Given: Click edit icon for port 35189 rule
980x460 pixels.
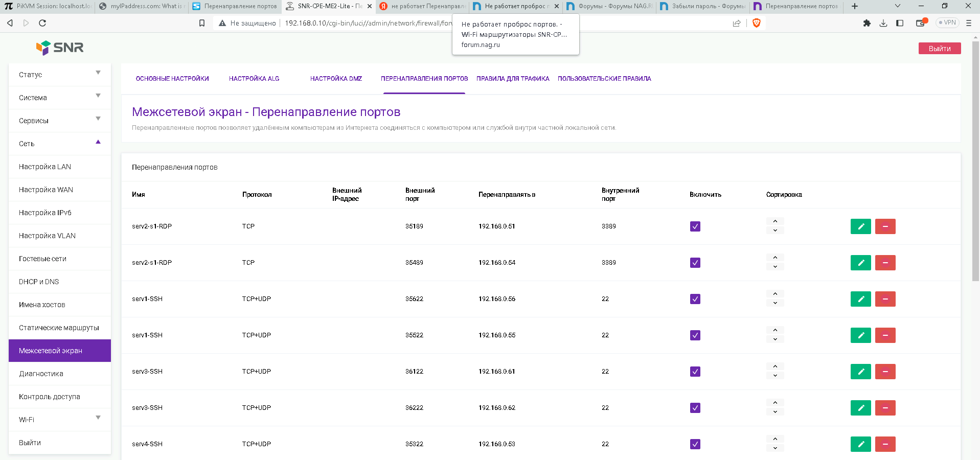Looking at the screenshot, I should [860, 226].
